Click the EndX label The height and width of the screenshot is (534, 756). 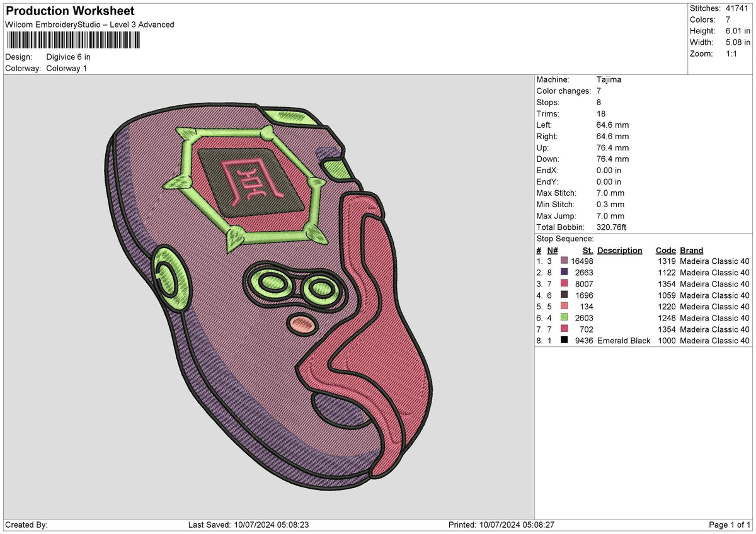[x=547, y=171]
